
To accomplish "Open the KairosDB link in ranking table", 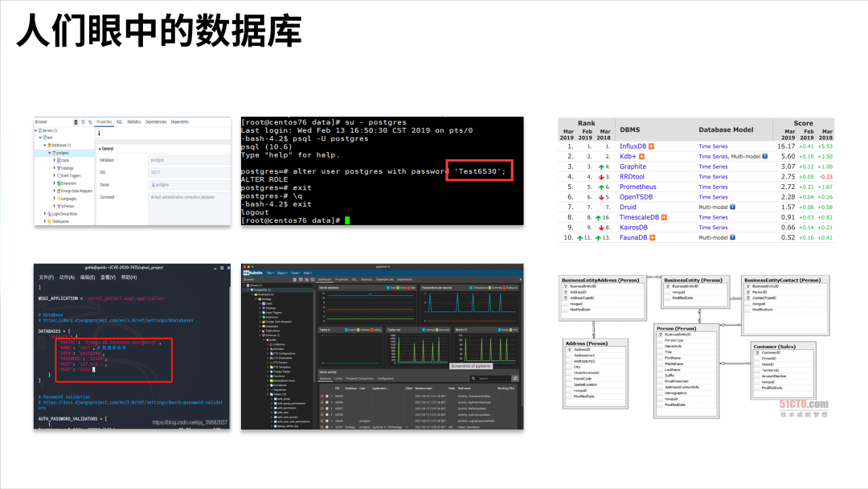I will point(633,227).
